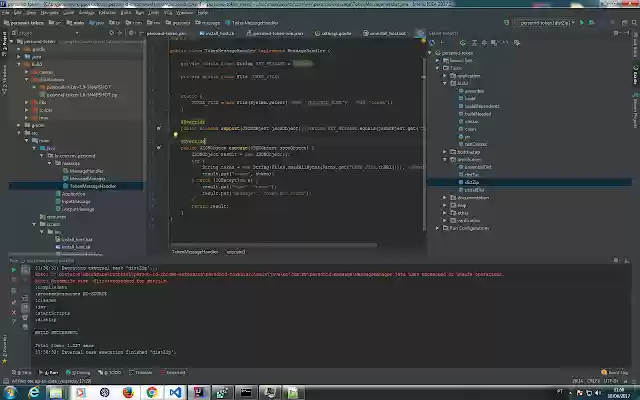The width and height of the screenshot is (640, 400).
Task: Open the Help menu
Action: pyautogui.click(x=203, y=13)
